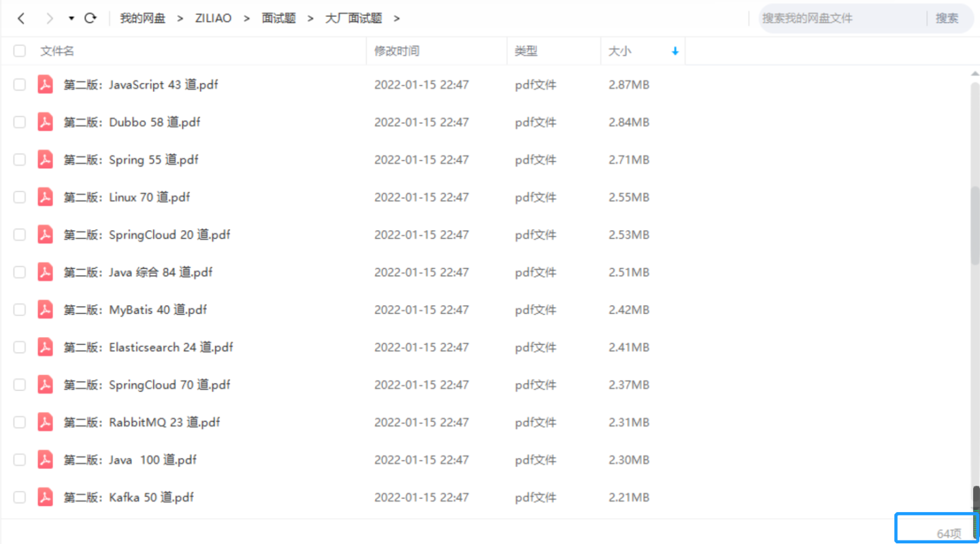Click PDF icon of Dubbo 58 道.pdf

coord(46,122)
